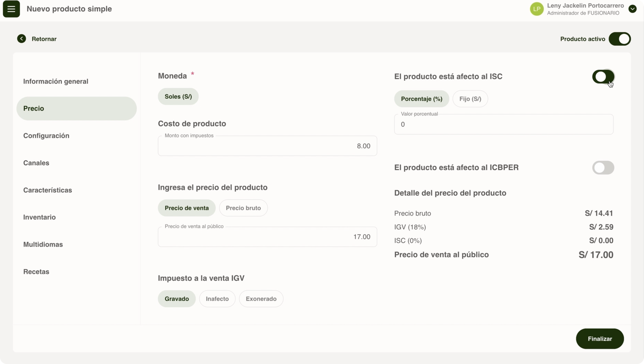Enable the ICBPER affected toggle
Viewport: 644px width, 364px height.
[x=603, y=167]
